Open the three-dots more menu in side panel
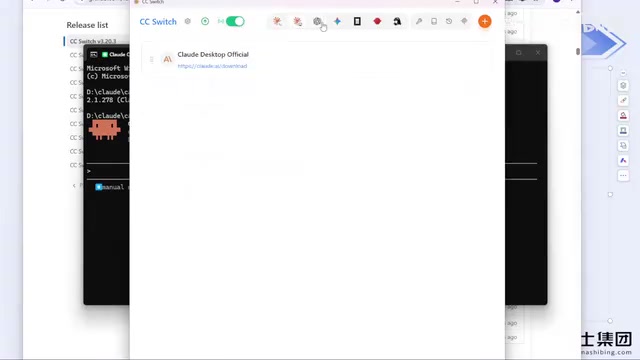Image resolution: width=640 pixels, height=360 pixels. 623,176
